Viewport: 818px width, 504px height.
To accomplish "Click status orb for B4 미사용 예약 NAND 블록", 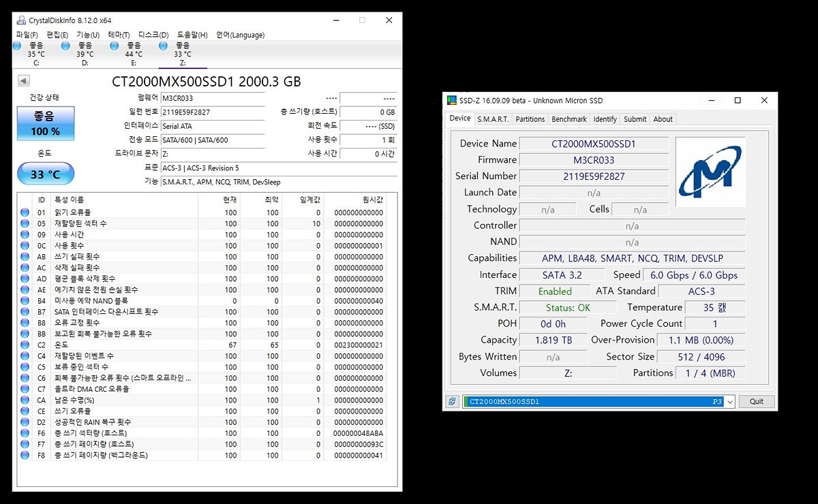I will (x=25, y=300).
